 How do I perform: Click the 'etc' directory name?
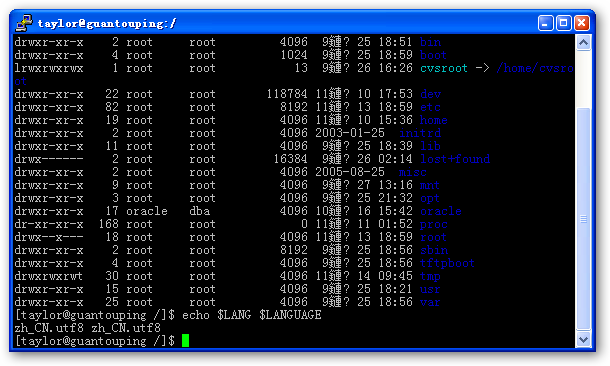coord(430,107)
